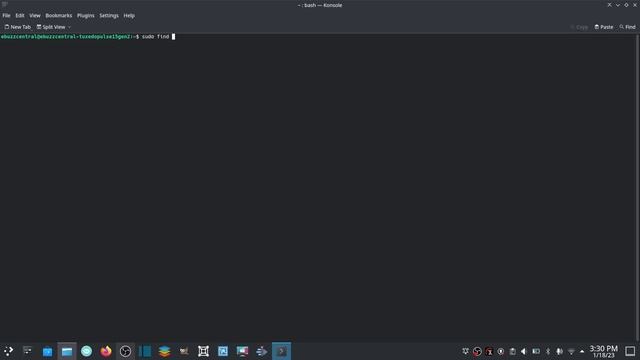Open the View menu

pyautogui.click(x=35, y=16)
